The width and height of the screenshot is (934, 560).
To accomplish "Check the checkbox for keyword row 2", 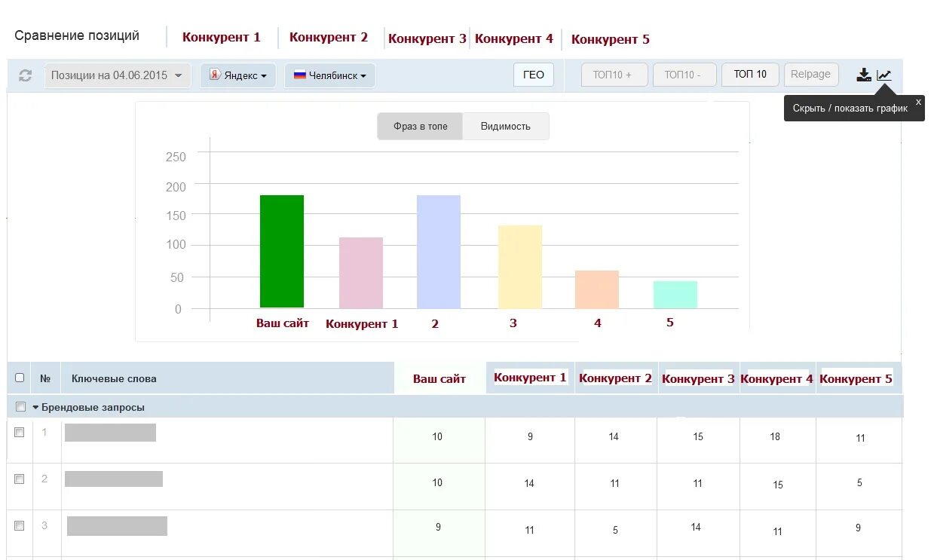I will pyautogui.click(x=20, y=479).
